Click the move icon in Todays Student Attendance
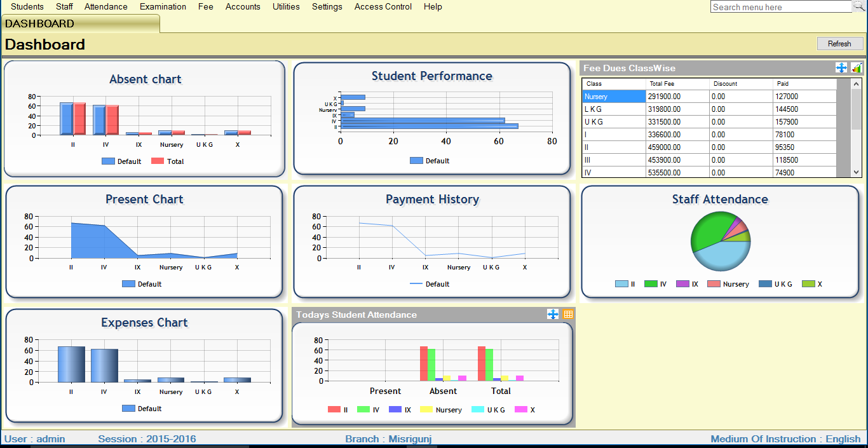The image size is (868, 448). click(553, 315)
